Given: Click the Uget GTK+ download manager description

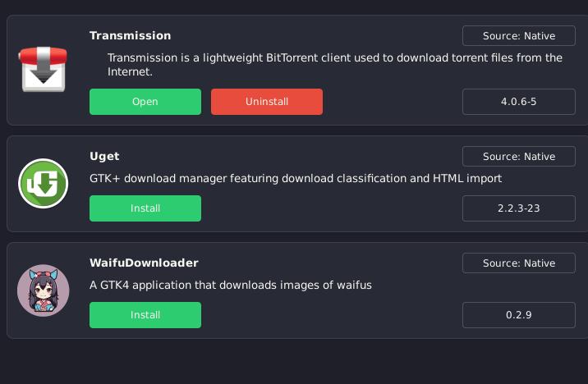Looking at the screenshot, I should [x=295, y=178].
